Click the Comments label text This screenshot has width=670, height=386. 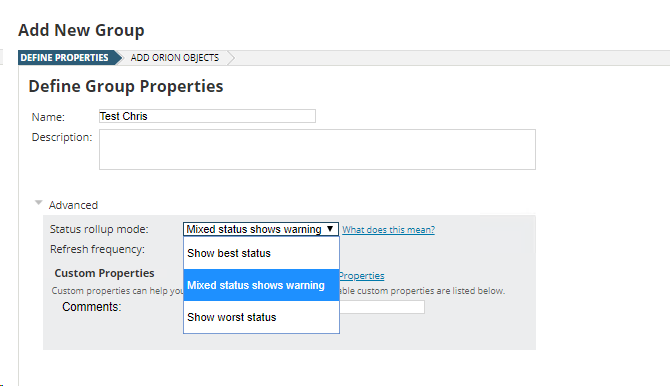(x=91, y=307)
